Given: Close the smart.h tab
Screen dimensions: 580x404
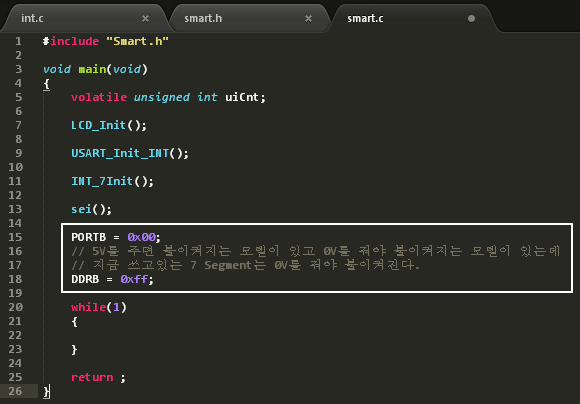Looking at the screenshot, I should click(x=308, y=18).
